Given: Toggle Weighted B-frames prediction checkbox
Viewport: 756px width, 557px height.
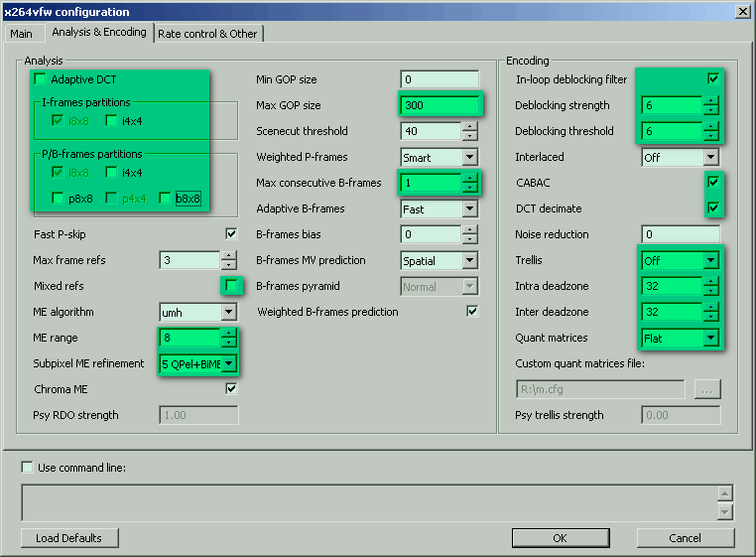Looking at the screenshot, I should (x=472, y=312).
